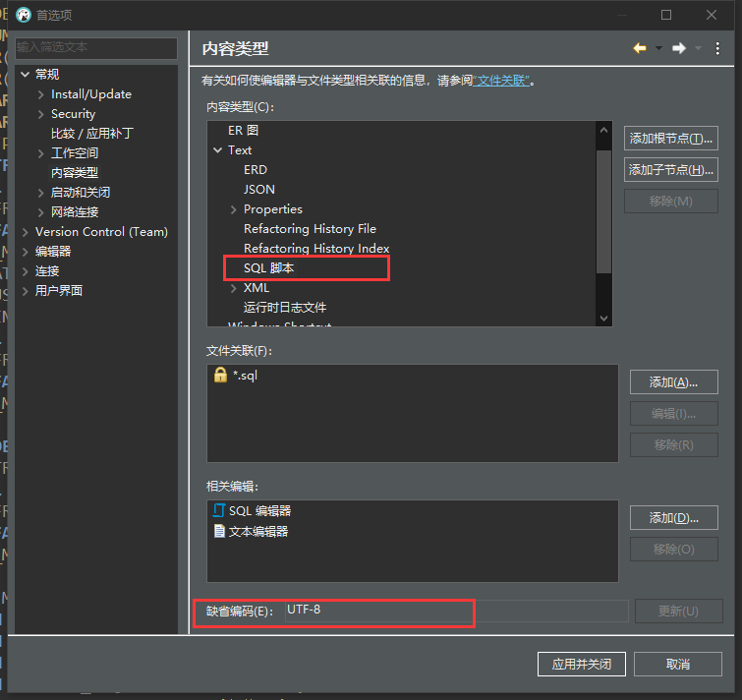Expand the 编辑器 node
742x700 pixels.
[26, 252]
